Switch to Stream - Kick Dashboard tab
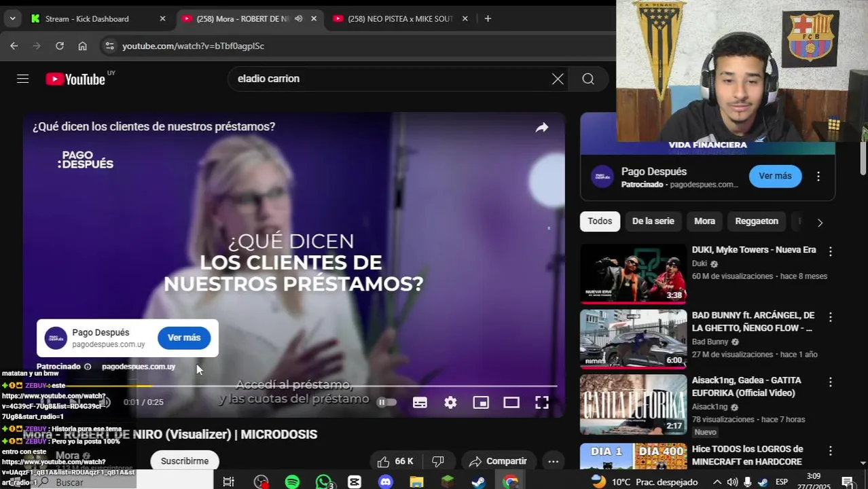868x489 pixels. point(98,18)
